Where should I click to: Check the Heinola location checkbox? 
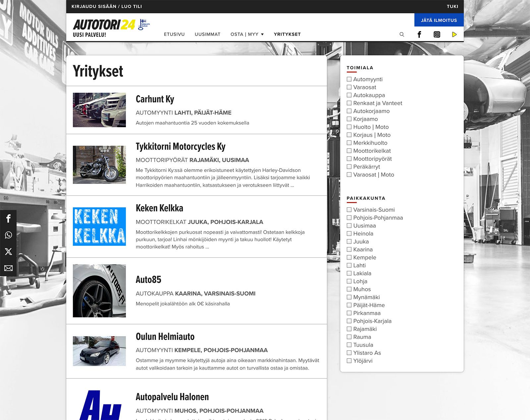click(349, 234)
